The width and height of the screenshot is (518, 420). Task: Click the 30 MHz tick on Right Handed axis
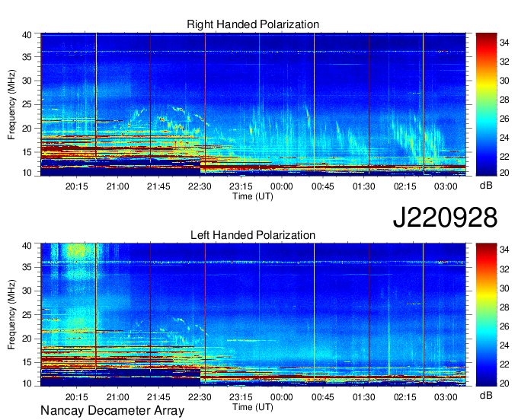27,81
